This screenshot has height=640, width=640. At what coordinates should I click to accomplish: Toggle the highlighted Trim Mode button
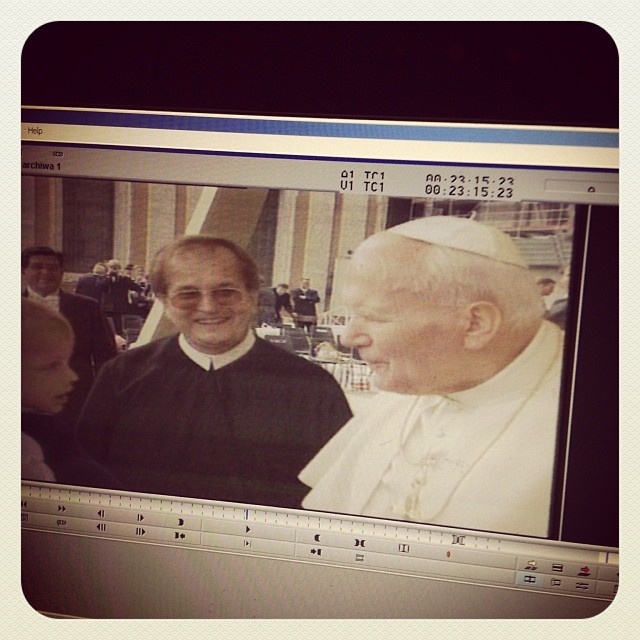pyautogui.click(x=530, y=579)
